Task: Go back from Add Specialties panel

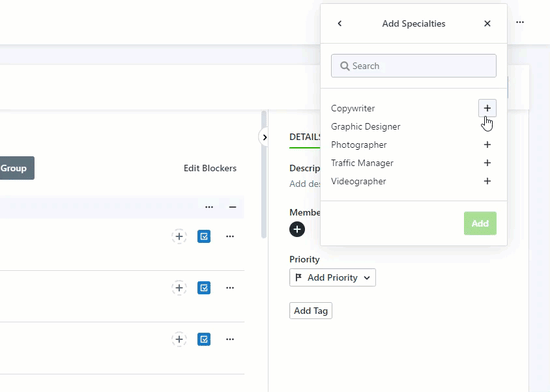Action: pyautogui.click(x=340, y=23)
